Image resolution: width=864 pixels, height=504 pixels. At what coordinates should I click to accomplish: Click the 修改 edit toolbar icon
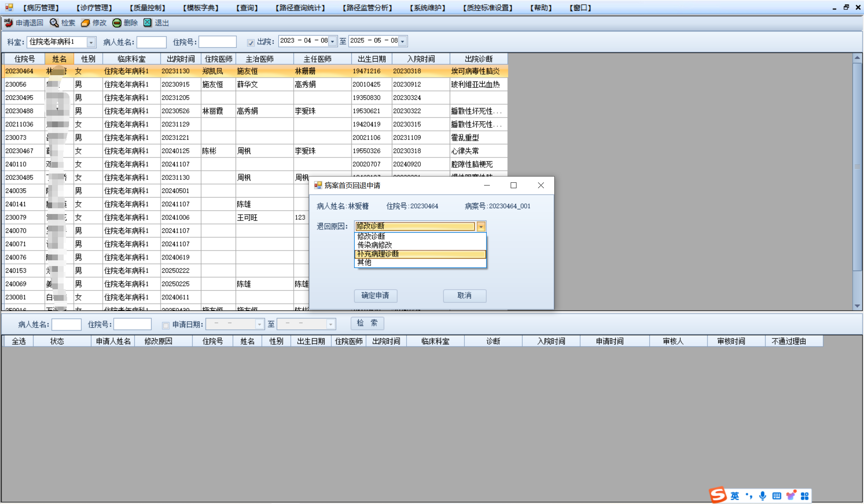(x=86, y=23)
